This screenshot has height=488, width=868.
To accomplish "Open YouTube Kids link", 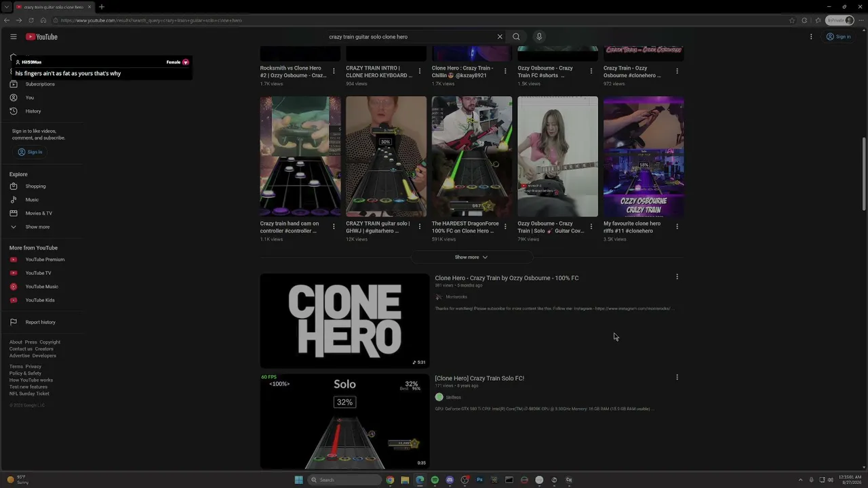I will click(41, 300).
